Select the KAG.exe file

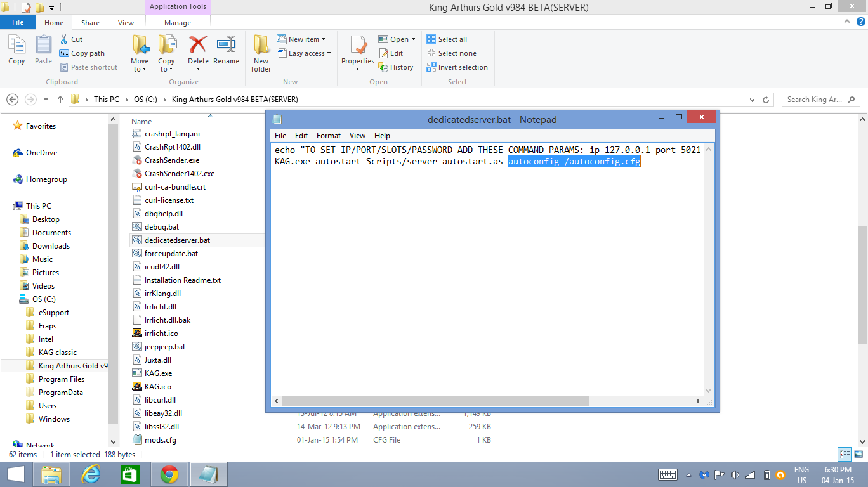pos(158,373)
